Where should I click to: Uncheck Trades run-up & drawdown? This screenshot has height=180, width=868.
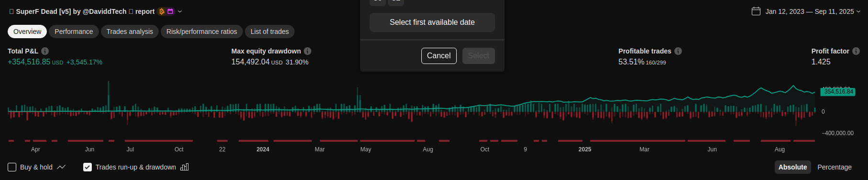coord(88,167)
